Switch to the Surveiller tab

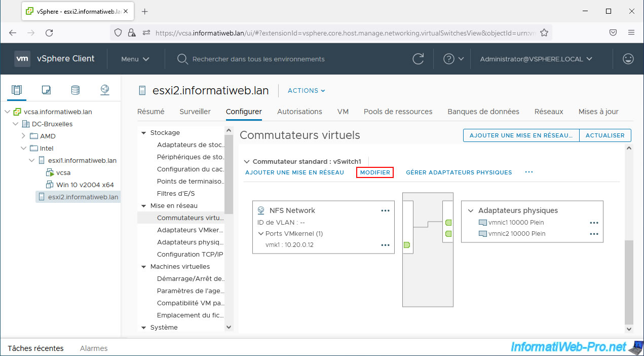195,112
